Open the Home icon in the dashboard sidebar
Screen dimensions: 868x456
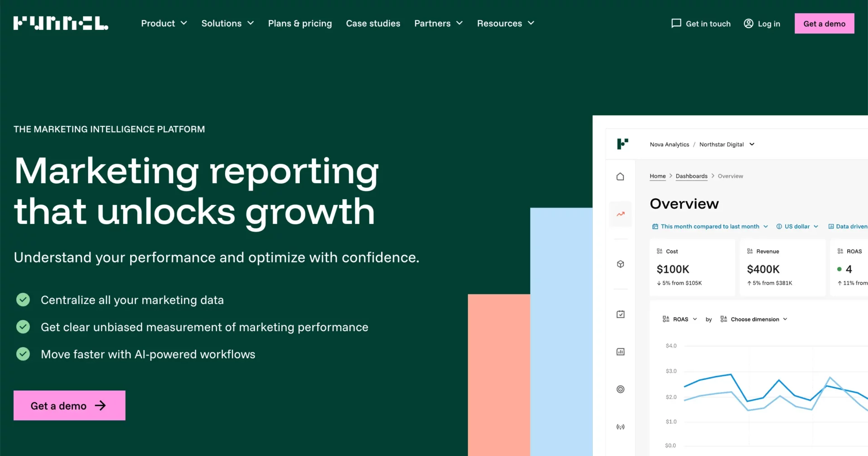620,176
